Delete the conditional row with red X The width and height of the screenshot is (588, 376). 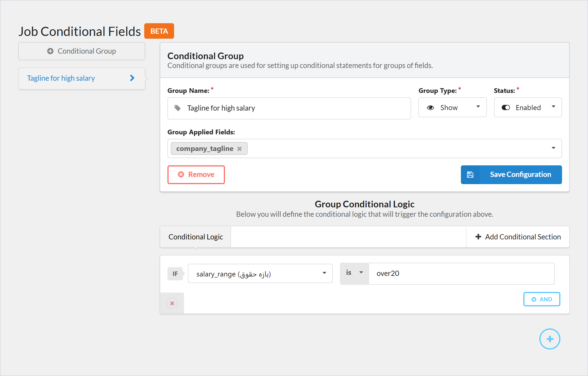point(172,303)
